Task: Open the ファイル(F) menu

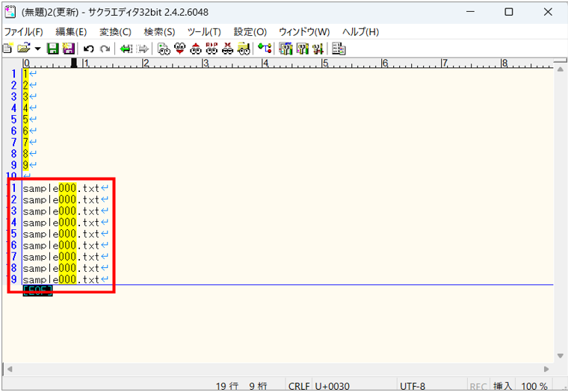Action: 23,32
